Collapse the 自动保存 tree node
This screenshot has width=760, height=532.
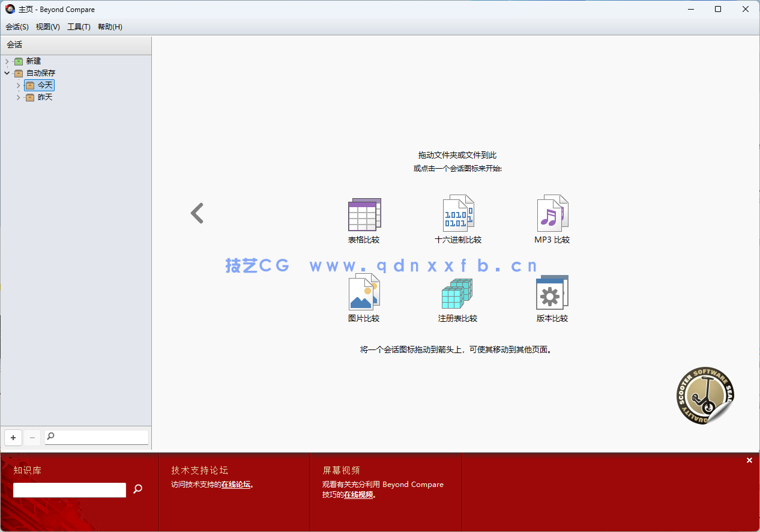click(7, 73)
